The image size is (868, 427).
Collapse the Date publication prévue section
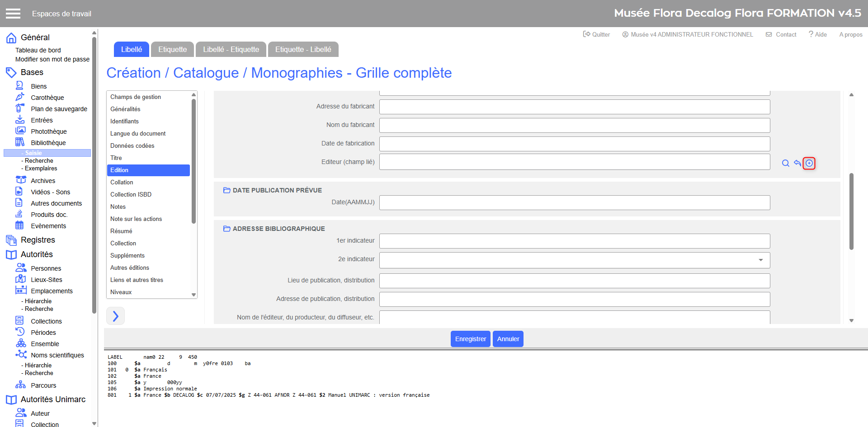click(226, 190)
